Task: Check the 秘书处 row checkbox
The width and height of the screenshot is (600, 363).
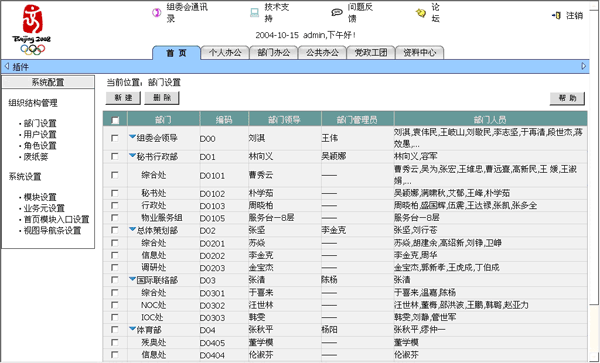Action: tap(114, 193)
